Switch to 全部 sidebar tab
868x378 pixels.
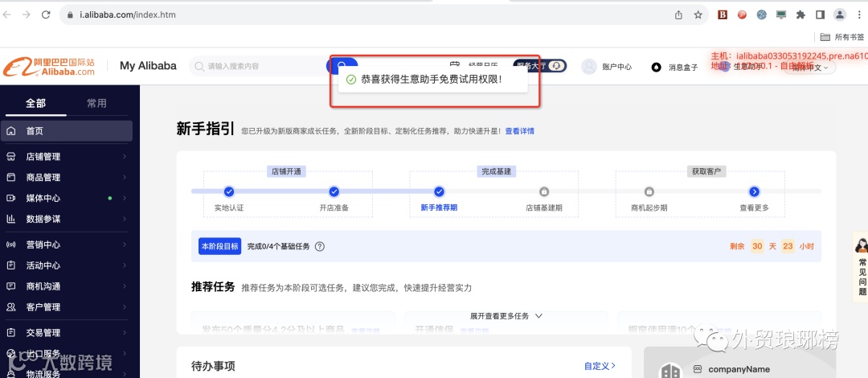pos(35,103)
